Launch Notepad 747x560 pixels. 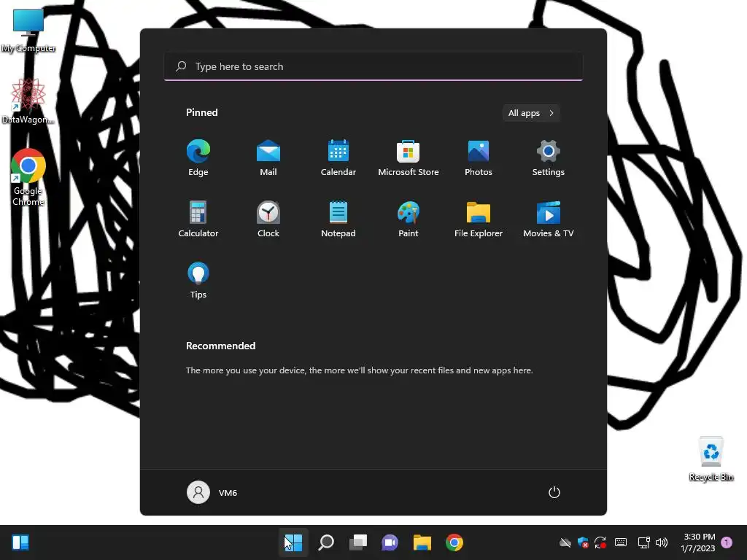338,219
